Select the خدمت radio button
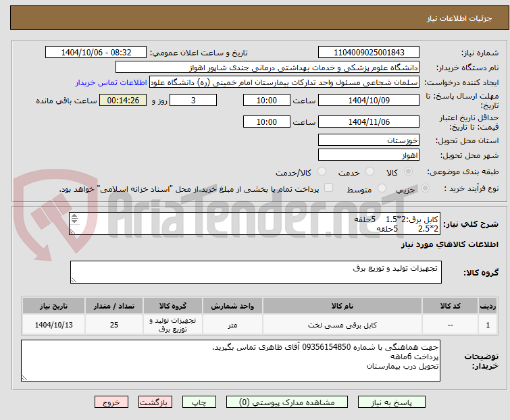510x420 pixels. [x=369, y=172]
